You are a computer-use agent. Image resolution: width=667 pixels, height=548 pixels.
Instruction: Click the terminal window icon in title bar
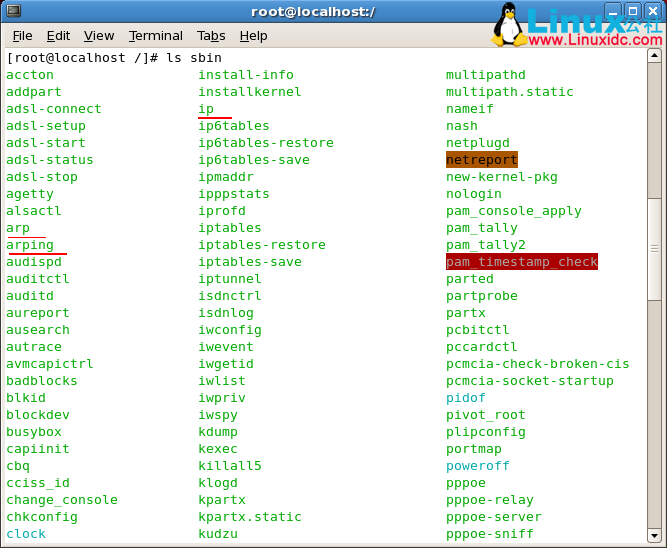[x=14, y=11]
